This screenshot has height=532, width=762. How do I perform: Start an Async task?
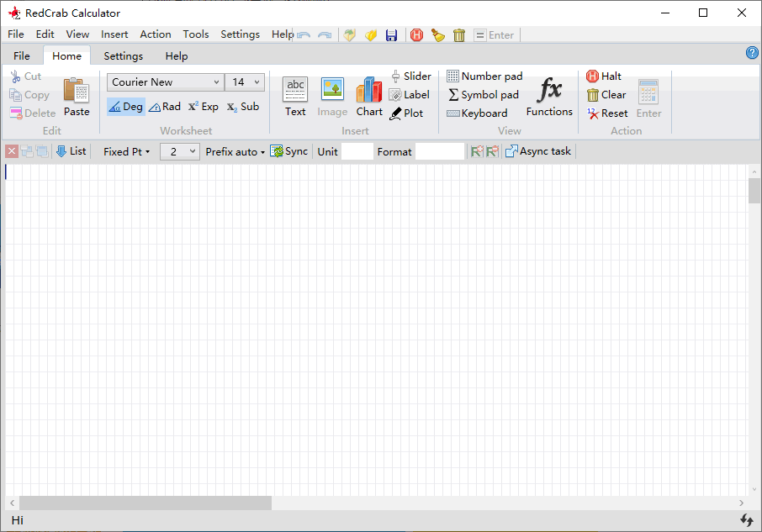pyautogui.click(x=538, y=151)
